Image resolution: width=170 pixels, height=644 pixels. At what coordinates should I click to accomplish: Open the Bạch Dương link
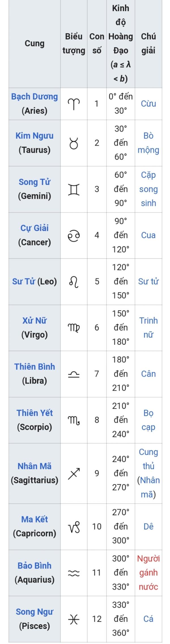[x=34, y=97]
